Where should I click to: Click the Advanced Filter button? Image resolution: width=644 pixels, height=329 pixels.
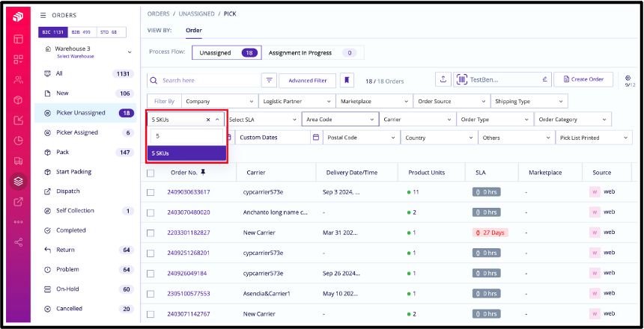(307, 80)
